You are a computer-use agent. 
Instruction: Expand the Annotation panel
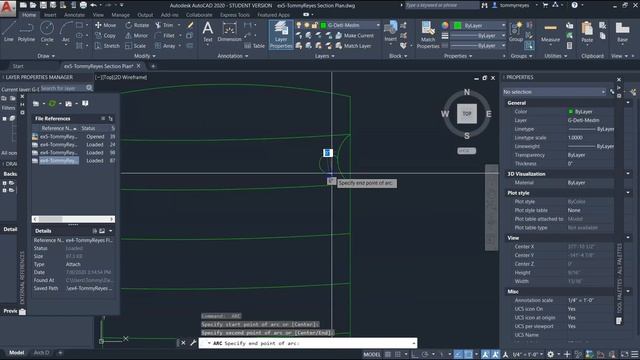(x=233, y=56)
